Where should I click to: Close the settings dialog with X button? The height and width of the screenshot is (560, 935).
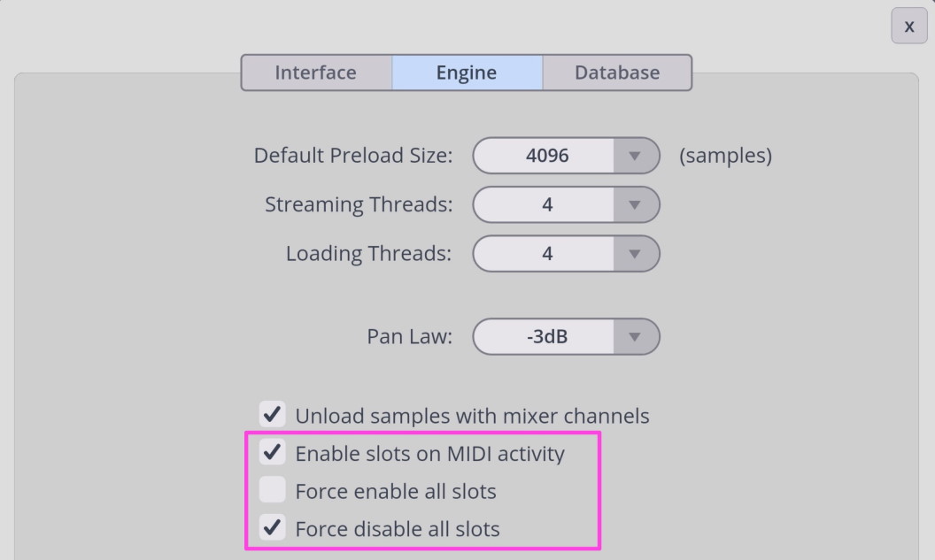908,26
